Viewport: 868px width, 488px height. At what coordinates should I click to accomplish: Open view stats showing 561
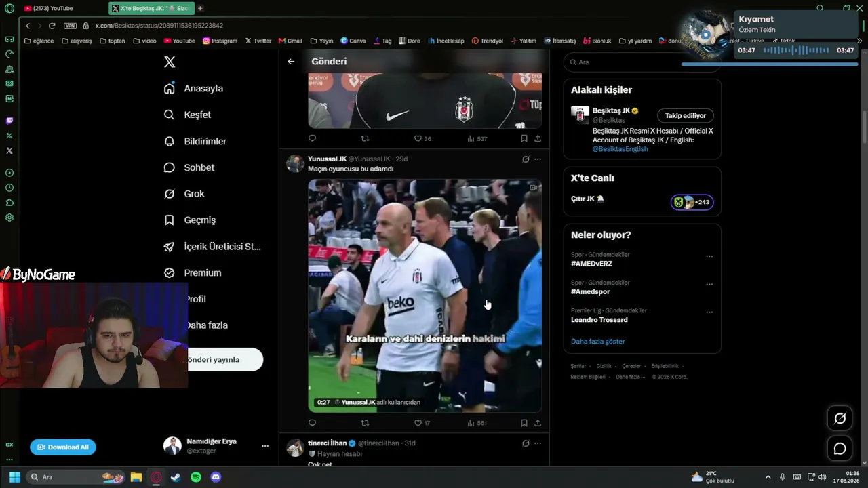point(477,423)
